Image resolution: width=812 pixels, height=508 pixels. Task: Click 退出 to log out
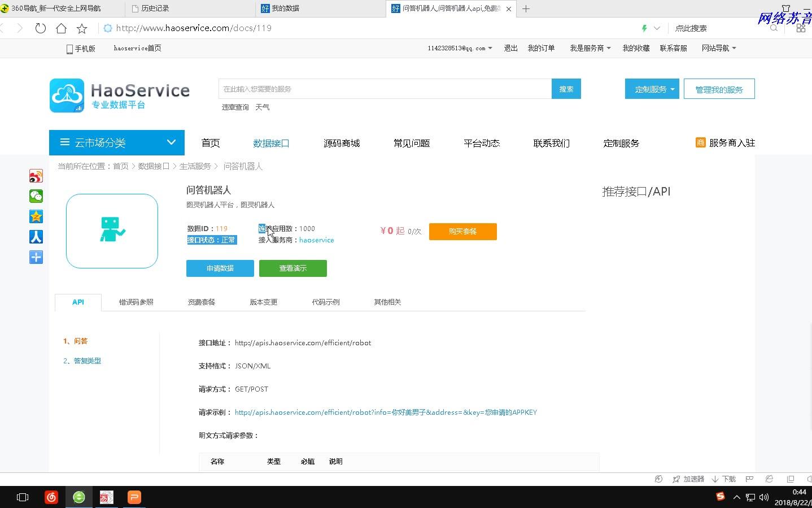point(510,48)
